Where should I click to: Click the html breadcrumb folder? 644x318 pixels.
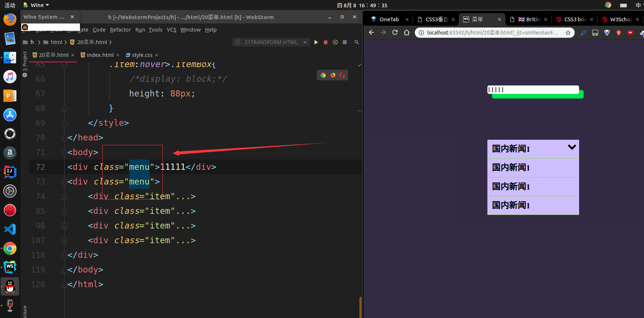53,42
